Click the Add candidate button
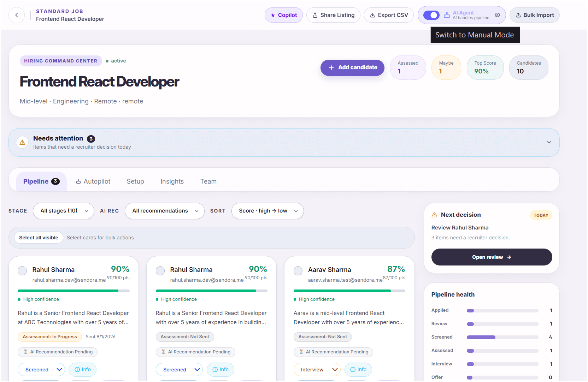The image size is (588, 382). point(352,67)
